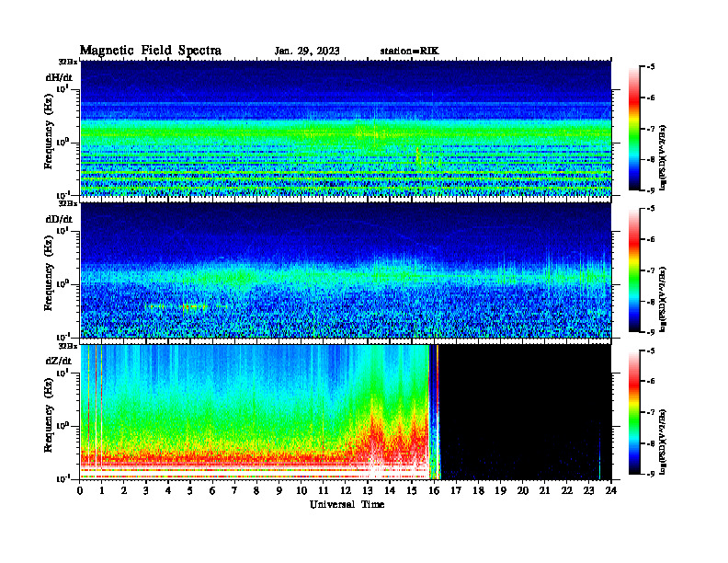728x563 pixels.
Task: Click the 13 tick label on the time axis
Action: click(368, 491)
